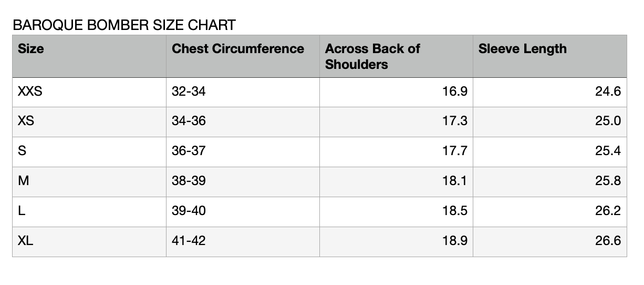Select the M size cell
Screen dimensions: 644x285
[23, 181]
